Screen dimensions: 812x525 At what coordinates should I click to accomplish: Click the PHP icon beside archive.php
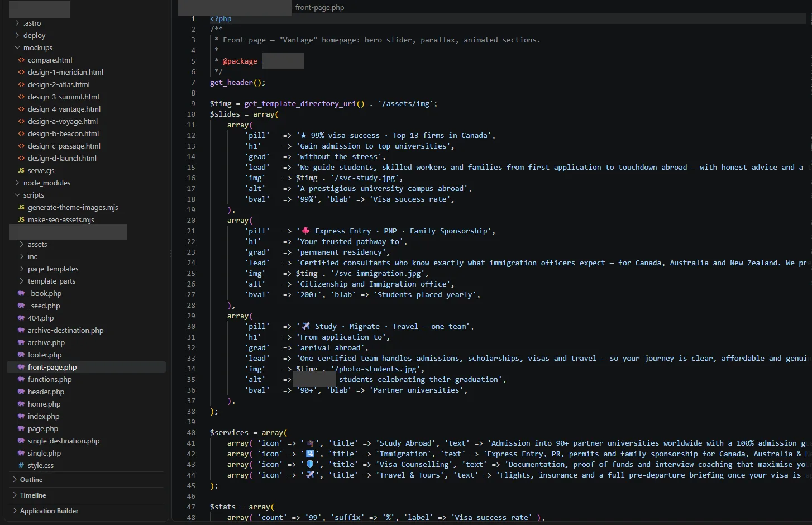pyautogui.click(x=21, y=342)
